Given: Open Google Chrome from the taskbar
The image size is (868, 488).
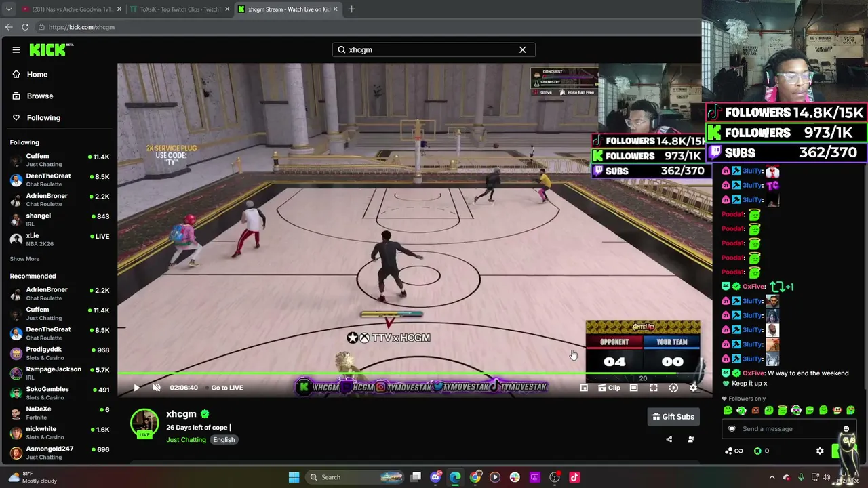Looking at the screenshot, I should 475,477.
